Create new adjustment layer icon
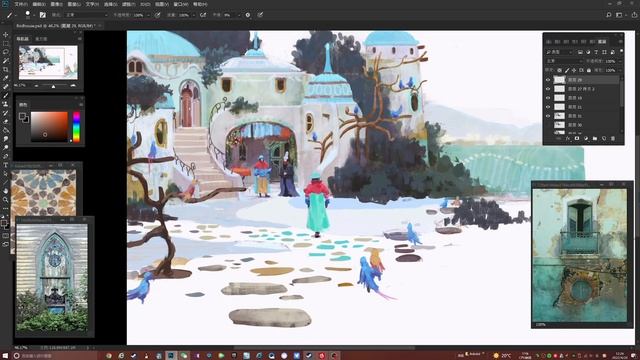Image resolution: width=640 pixels, height=360 pixels. (x=586, y=138)
